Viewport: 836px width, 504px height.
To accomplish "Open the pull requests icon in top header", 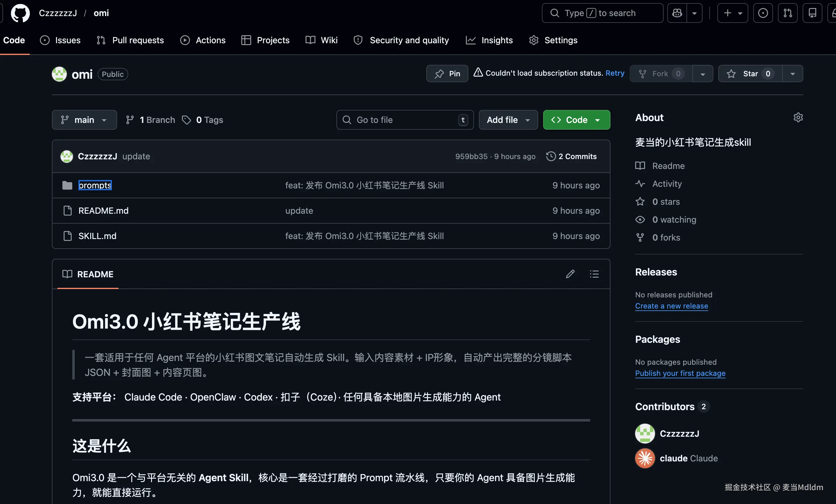I will [x=787, y=13].
